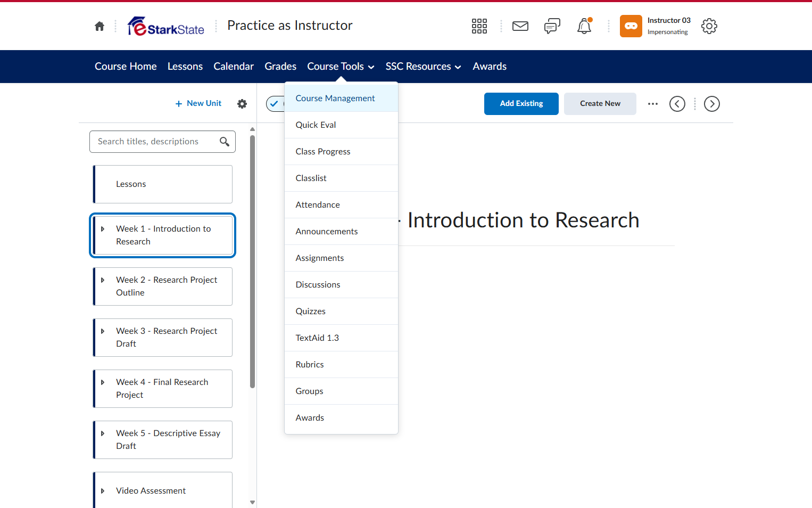
Task: Expand Week 5 - Descriptive Essay Draft
Action: coord(103,433)
